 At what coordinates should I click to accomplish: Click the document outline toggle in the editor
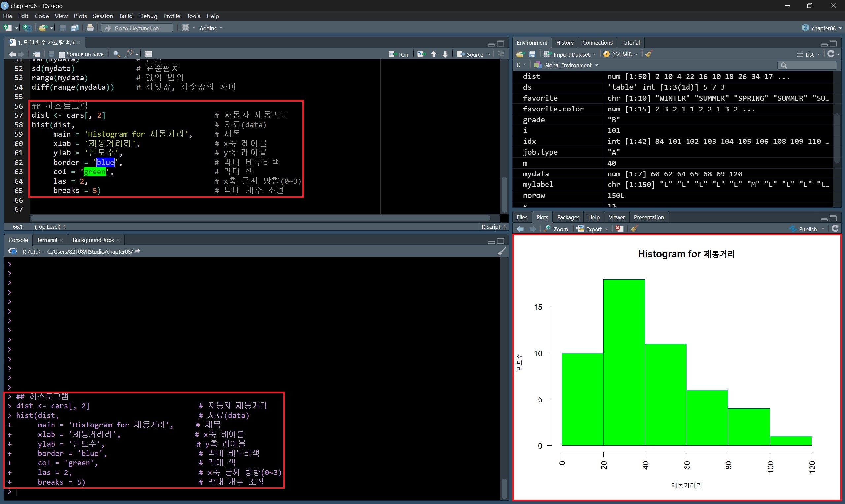point(501,54)
